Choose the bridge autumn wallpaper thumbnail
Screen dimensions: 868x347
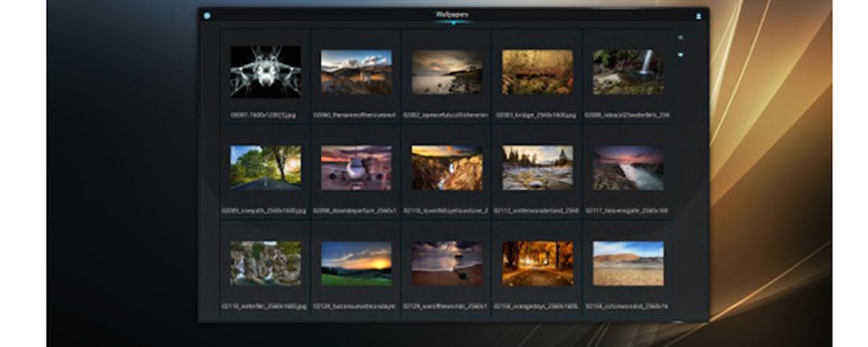coord(537,72)
